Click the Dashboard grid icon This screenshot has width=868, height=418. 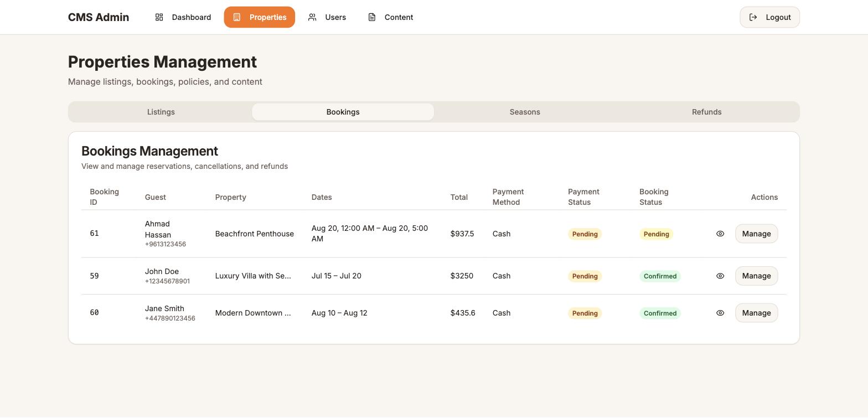pos(159,17)
